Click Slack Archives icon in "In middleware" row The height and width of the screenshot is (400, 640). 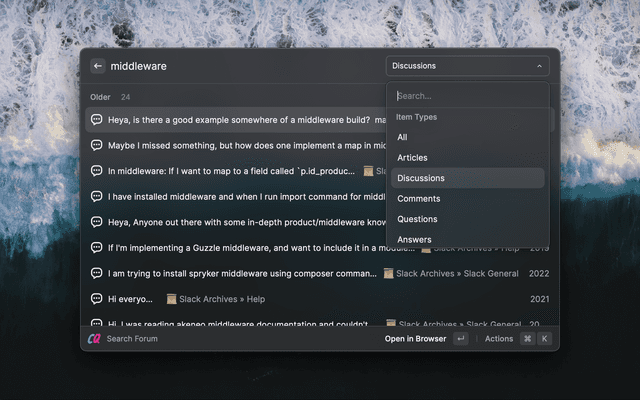(368, 171)
